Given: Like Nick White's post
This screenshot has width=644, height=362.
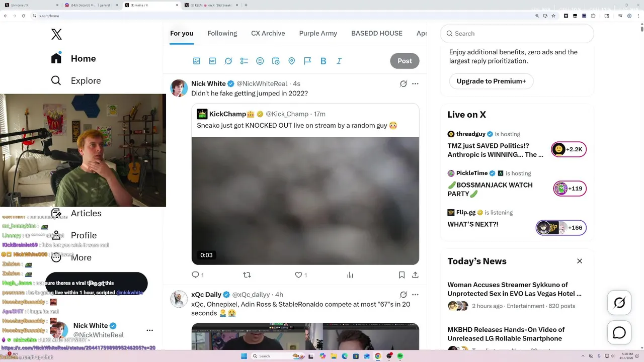Looking at the screenshot, I should click(301, 275).
